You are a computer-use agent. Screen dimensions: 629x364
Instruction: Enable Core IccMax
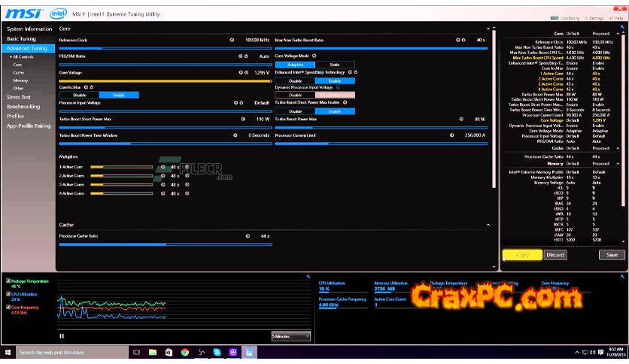(119, 95)
